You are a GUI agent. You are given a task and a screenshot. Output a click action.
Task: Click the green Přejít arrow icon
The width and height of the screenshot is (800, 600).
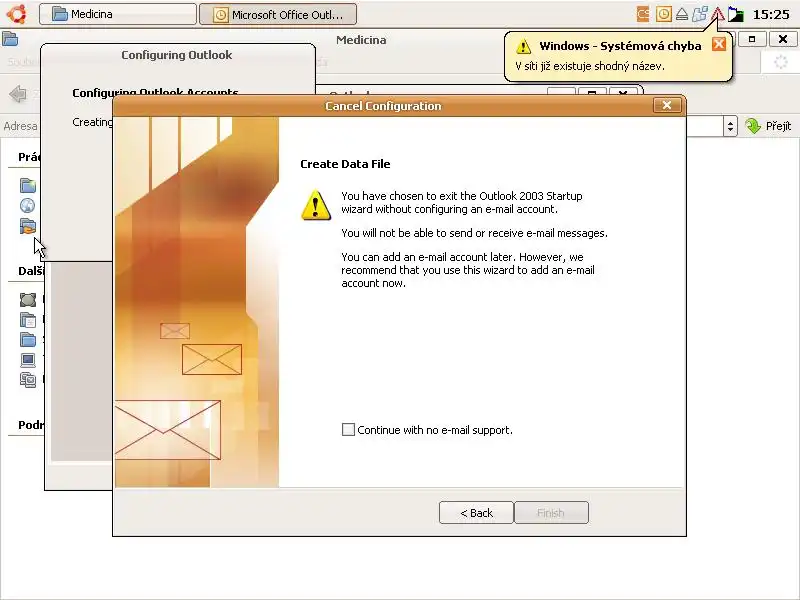753,126
